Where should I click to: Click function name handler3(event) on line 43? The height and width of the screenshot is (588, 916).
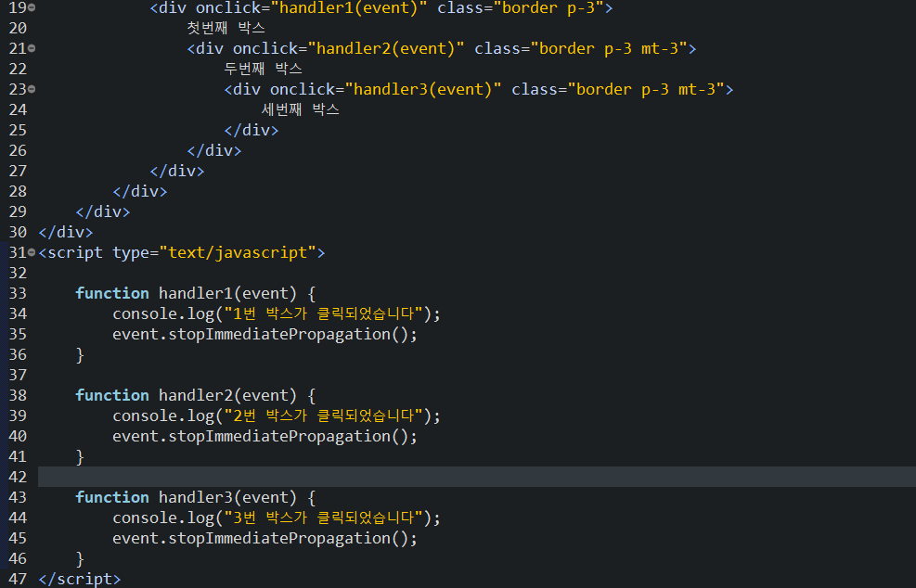pos(227,497)
